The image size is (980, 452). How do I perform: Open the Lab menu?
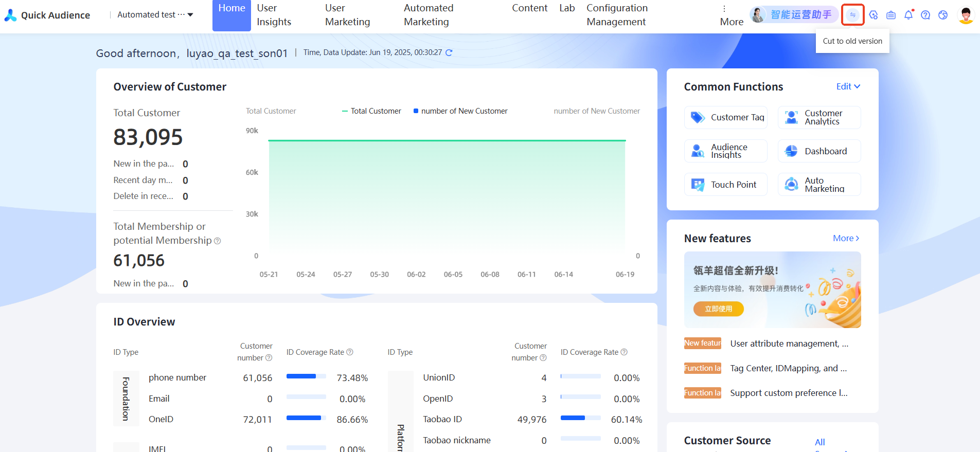567,8
